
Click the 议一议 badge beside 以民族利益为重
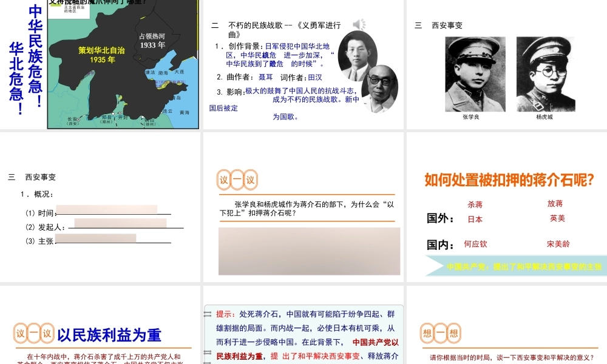point(33,334)
